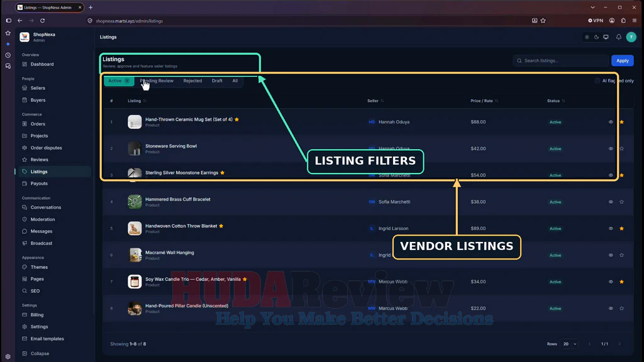Open Moderation page
Image resolution: width=644 pixels, height=362 pixels.
[x=42, y=219]
